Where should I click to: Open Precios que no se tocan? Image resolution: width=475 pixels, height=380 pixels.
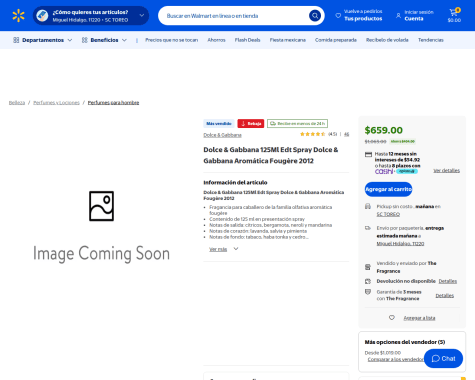click(x=171, y=40)
